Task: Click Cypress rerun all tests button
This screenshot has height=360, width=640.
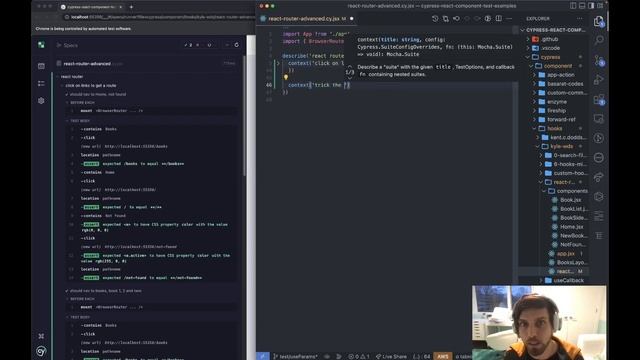Action: pos(236,45)
